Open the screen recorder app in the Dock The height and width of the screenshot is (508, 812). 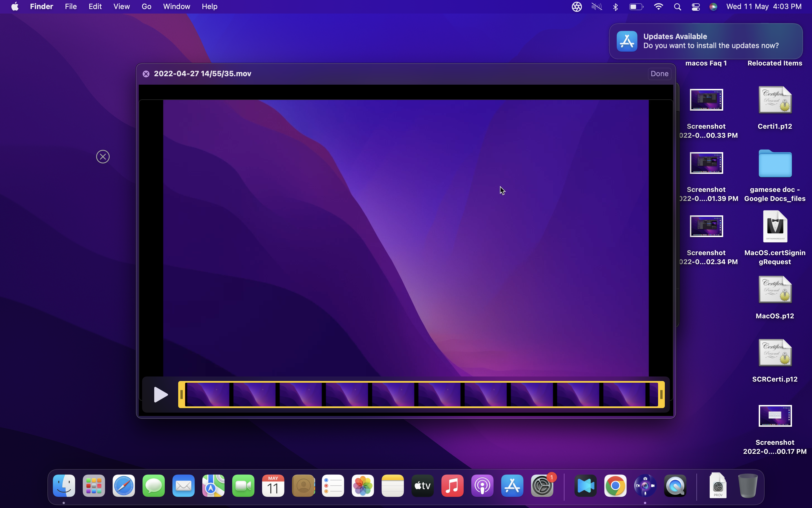tap(645, 485)
